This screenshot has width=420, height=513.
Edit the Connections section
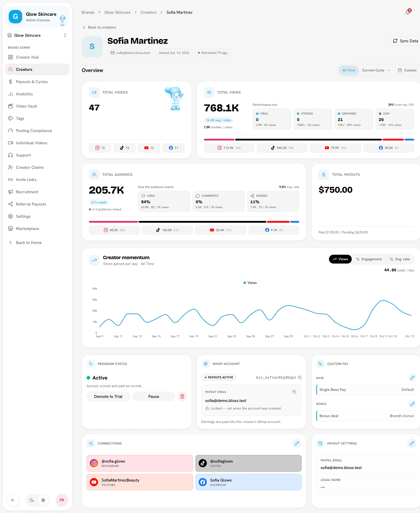[297, 443]
